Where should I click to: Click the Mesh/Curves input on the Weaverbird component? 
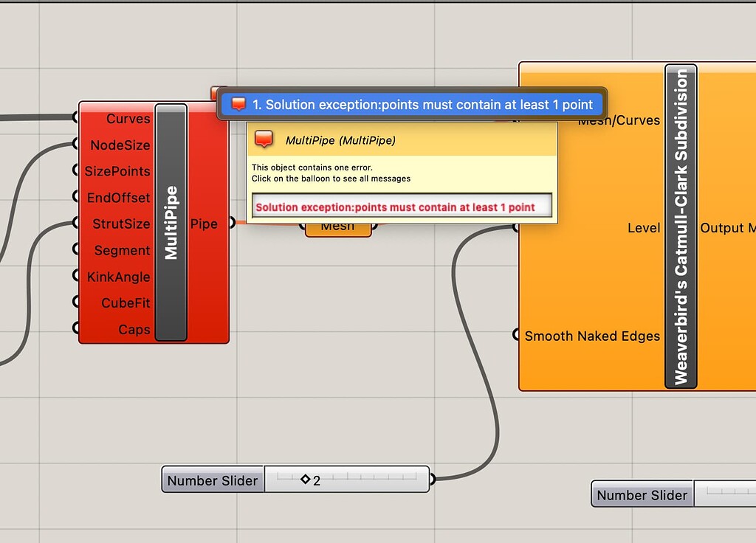(515, 120)
